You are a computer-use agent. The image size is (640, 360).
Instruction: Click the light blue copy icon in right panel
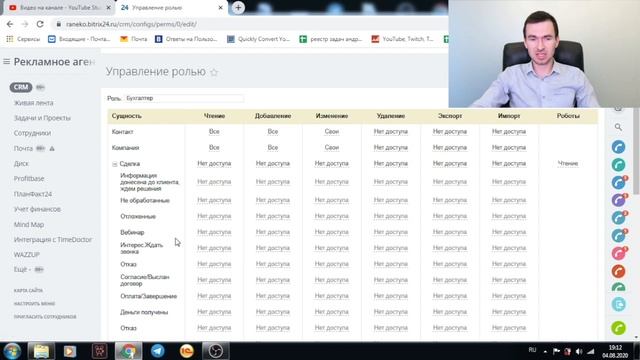[618, 304]
